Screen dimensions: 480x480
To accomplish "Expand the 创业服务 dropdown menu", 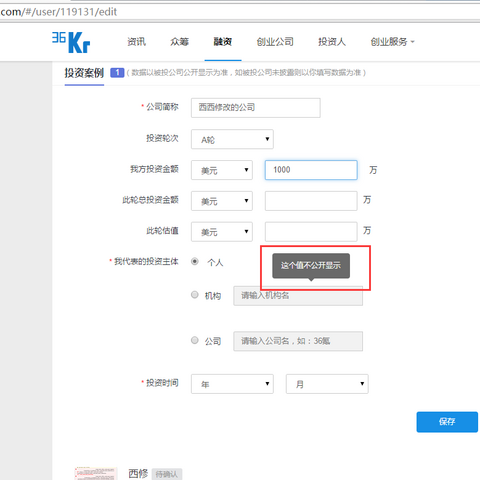I will pyautogui.click(x=392, y=42).
